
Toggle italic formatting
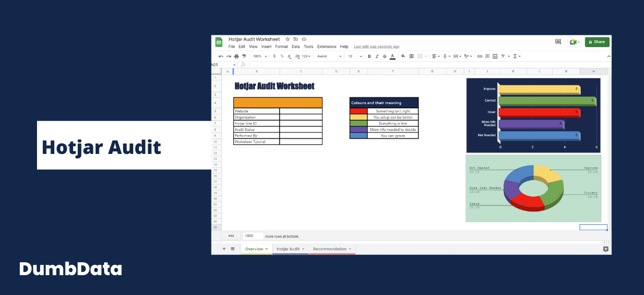tap(377, 56)
